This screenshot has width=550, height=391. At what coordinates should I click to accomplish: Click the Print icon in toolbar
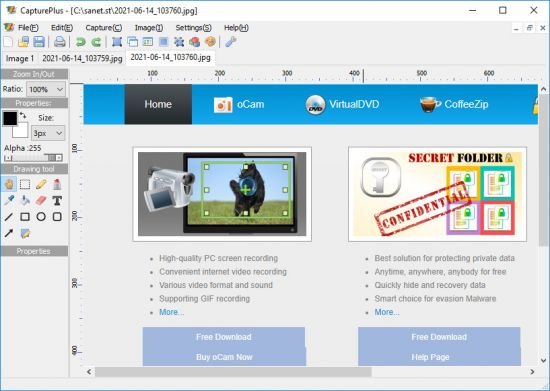pos(59,42)
